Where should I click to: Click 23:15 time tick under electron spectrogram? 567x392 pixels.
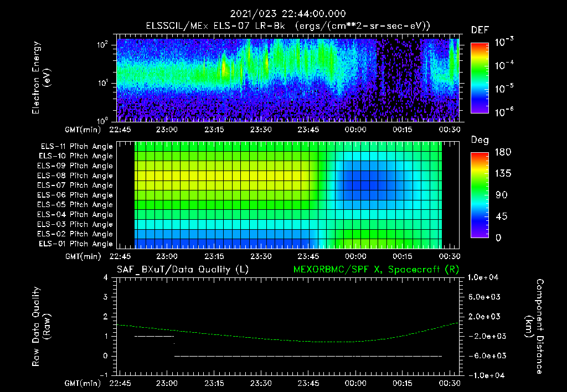(214, 130)
